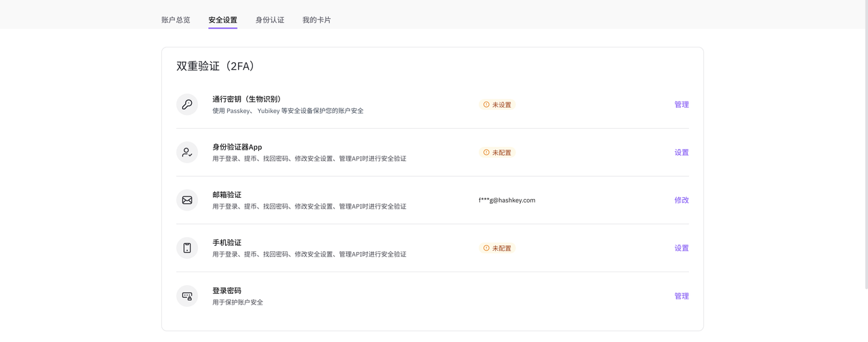Click 设置 for 身份验证器App
Screen dimensions: 868x342
click(682, 152)
